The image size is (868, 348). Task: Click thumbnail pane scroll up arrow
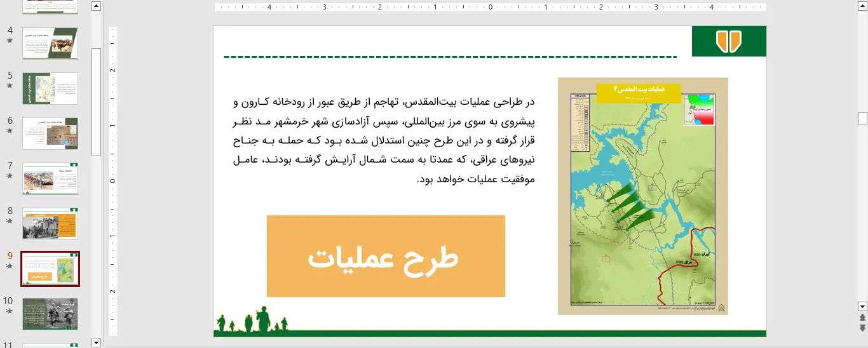click(x=97, y=6)
